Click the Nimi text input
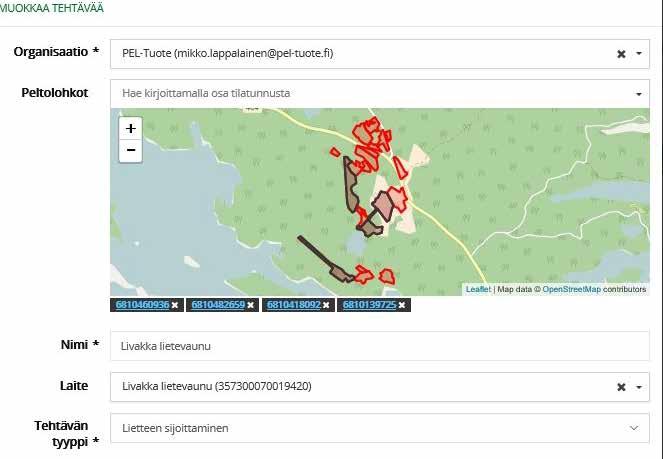663x459 pixels. [x=380, y=346]
